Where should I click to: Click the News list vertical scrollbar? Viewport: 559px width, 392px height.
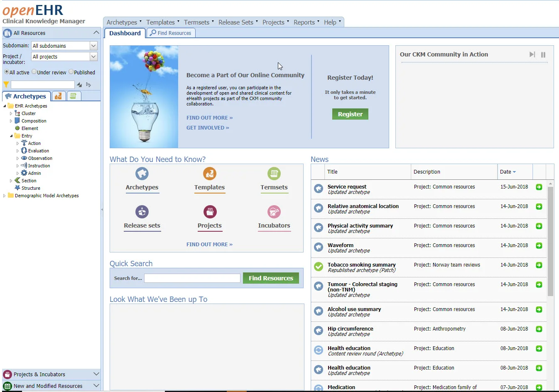(x=550, y=241)
